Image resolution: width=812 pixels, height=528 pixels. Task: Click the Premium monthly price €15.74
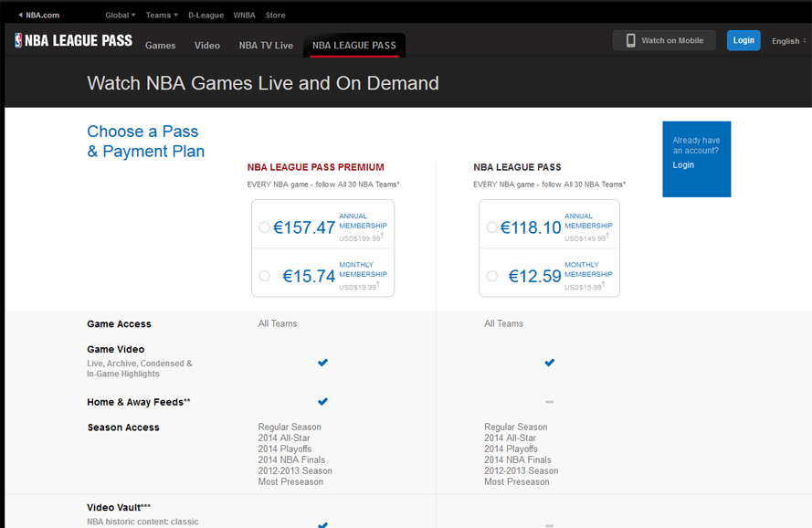(309, 276)
